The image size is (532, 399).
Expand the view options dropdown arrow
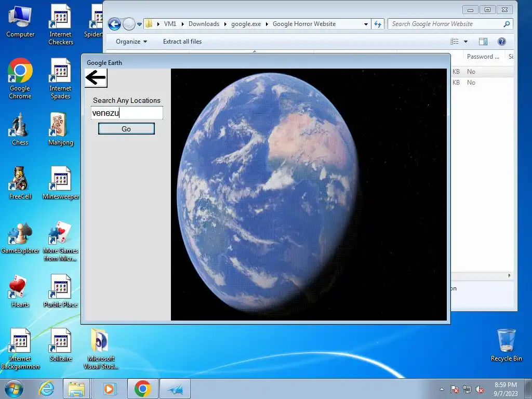pyautogui.click(x=466, y=42)
